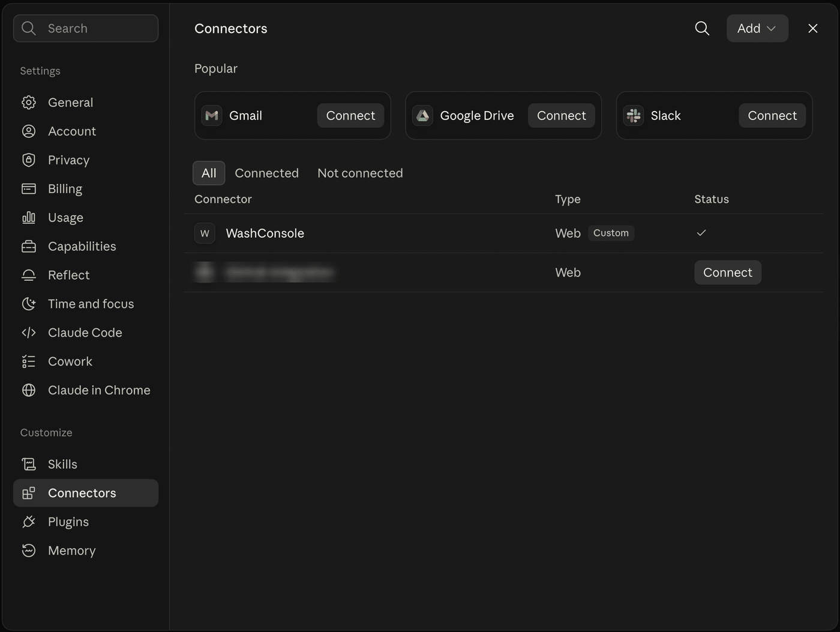The width and height of the screenshot is (840, 632).
Task: Click the Privacy shield icon
Action: (29, 160)
